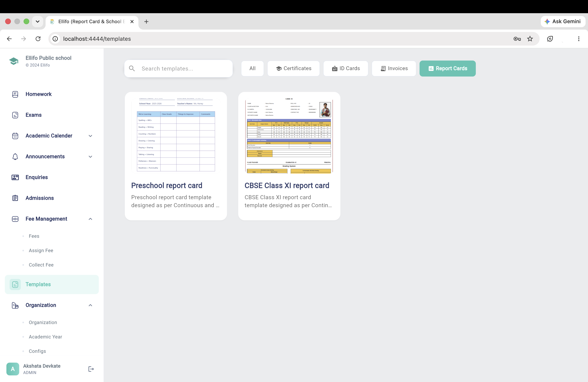Open the Preschool report card thumbnail

pyautogui.click(x=176, y=135)
